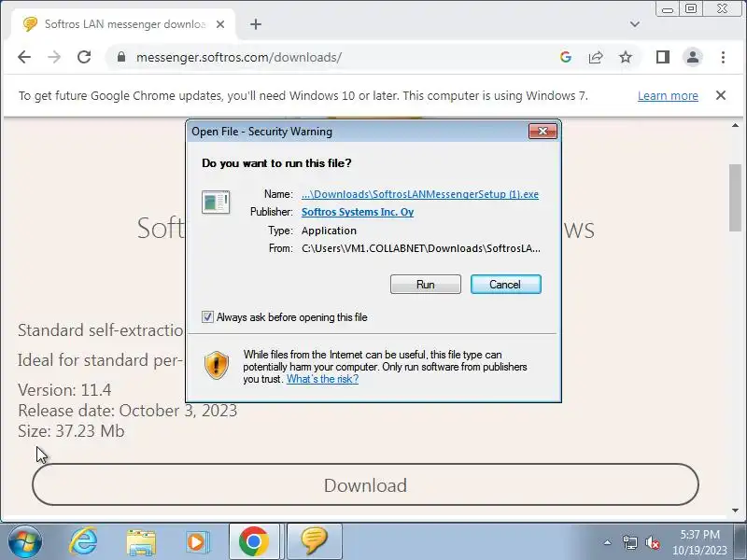Select the Softros LAN messenger download tab
The width and height of the screenshot is (747, 560).
[123, 24]
